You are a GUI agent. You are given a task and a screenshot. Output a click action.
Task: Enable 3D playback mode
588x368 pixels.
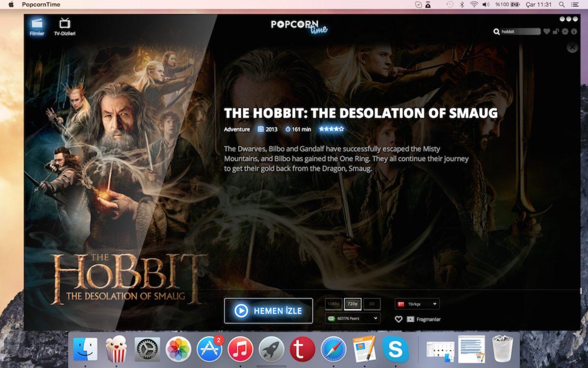point(372,304)
